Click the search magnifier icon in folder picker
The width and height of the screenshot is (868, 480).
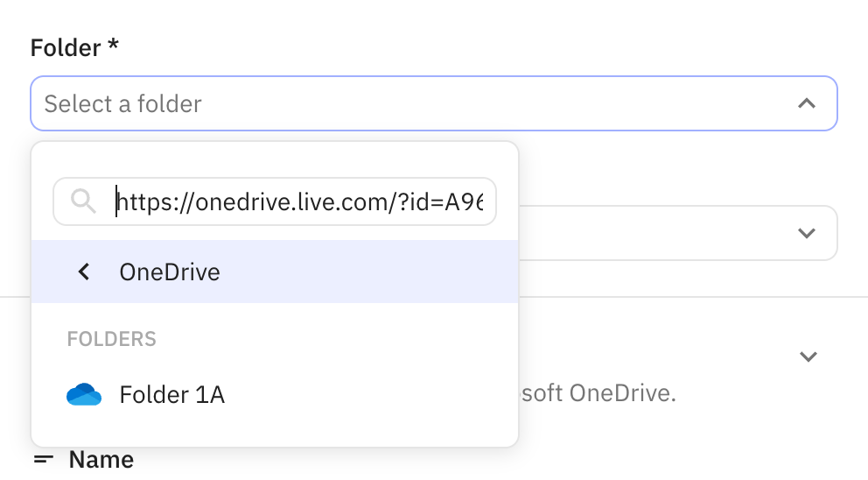coord(83,202)
